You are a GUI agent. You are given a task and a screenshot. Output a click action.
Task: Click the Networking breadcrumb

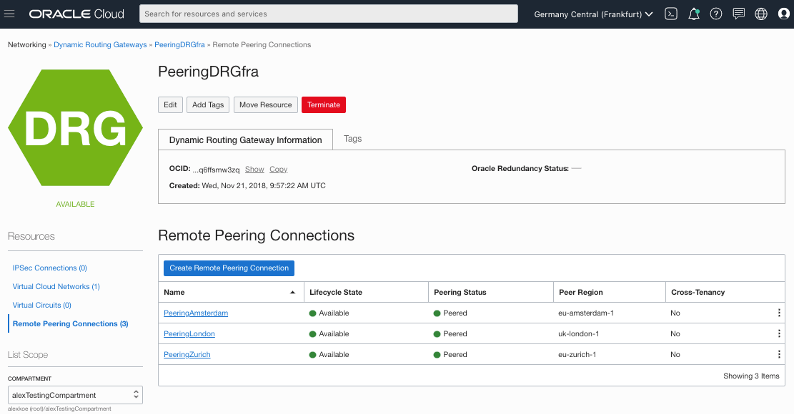pyautogui.click(x=27, y=45)
